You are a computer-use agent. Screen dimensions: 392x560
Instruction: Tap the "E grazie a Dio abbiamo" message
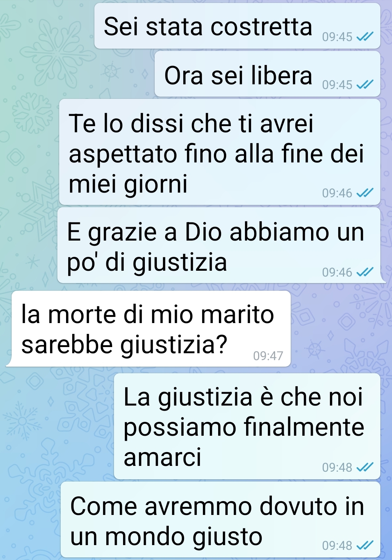point(219,245)
